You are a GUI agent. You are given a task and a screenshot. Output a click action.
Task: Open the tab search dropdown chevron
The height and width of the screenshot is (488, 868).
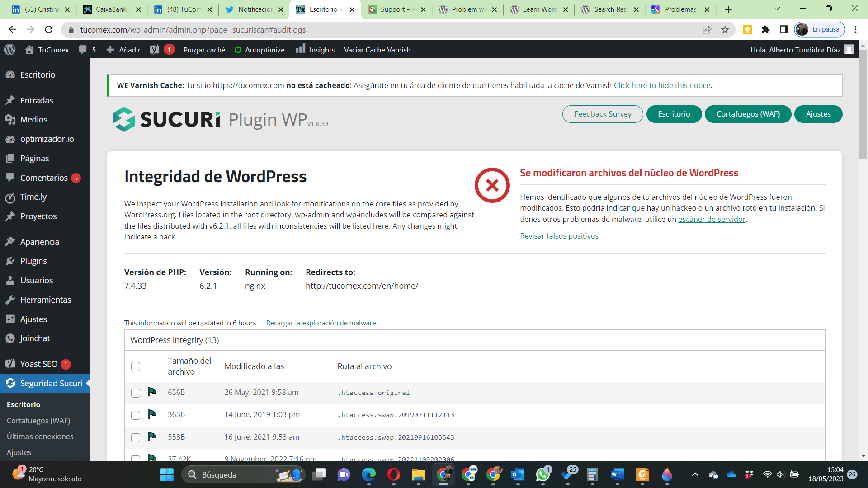[777, 9]
